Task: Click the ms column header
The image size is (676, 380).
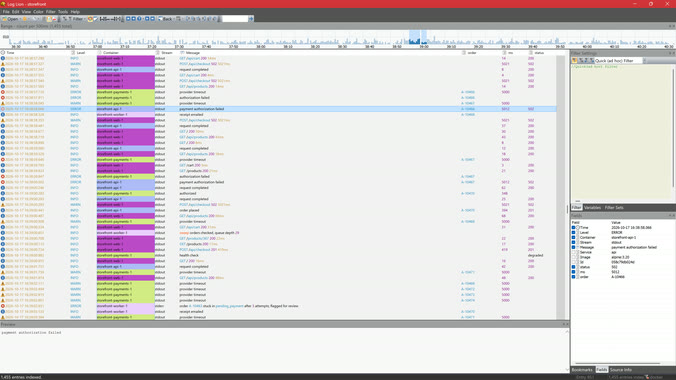Action: point(514,53)
